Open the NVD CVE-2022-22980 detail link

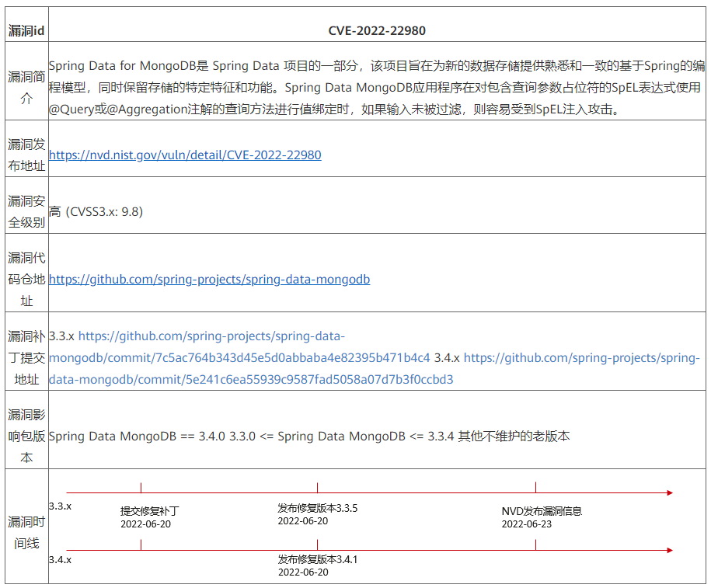coord(185,155)
